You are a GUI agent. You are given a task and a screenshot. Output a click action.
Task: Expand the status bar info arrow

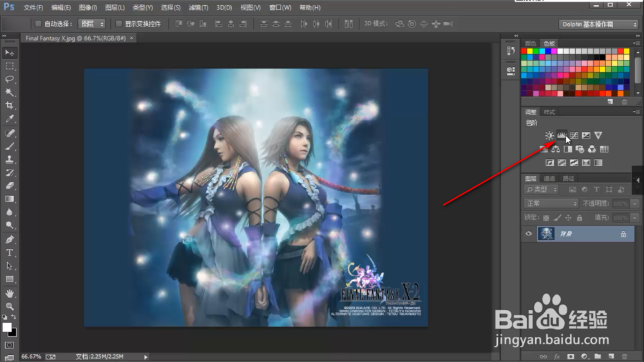point(146,357)
